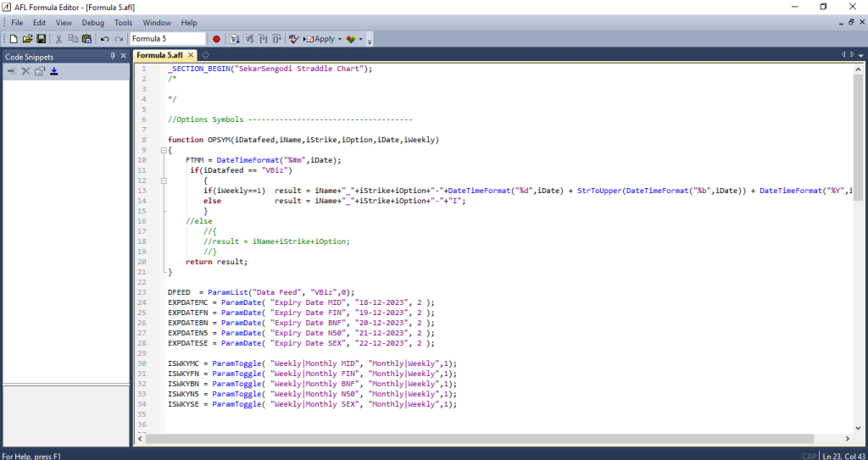
Task: Click '//Options Symbols' comment line
Action: click(x=290, y=119)
